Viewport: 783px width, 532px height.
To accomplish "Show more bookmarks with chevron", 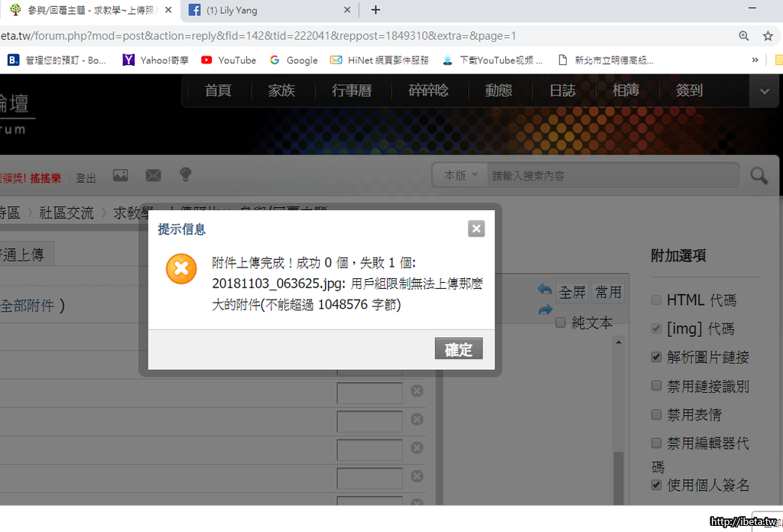I will (x=755, y=60).
